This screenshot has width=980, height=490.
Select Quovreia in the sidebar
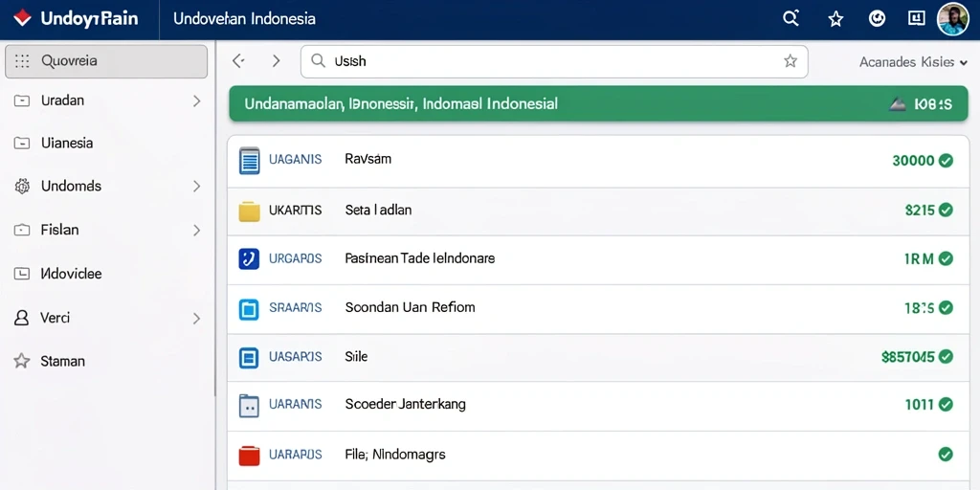(106, 61)
